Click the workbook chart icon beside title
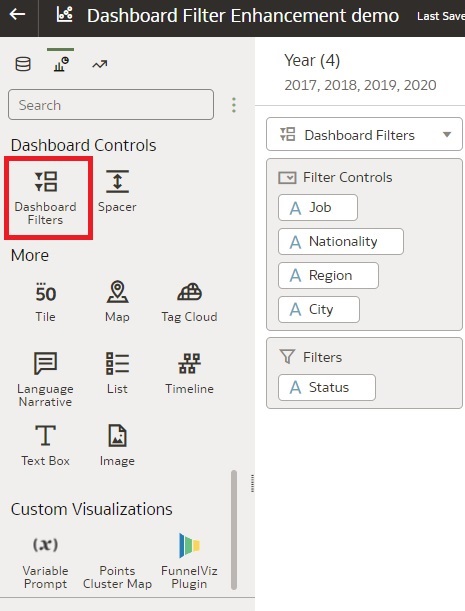The width and height of the screenshot is (465, 611). point(64,15)
